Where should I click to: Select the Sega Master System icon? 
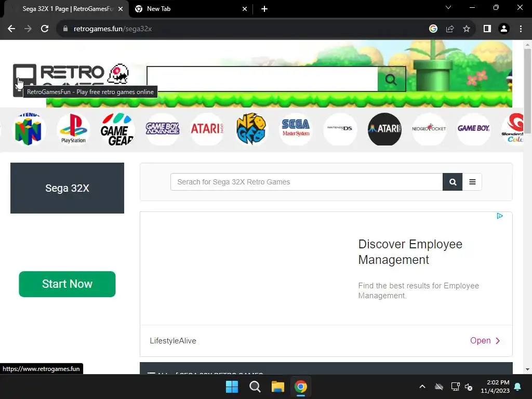[x=296, y=129]
